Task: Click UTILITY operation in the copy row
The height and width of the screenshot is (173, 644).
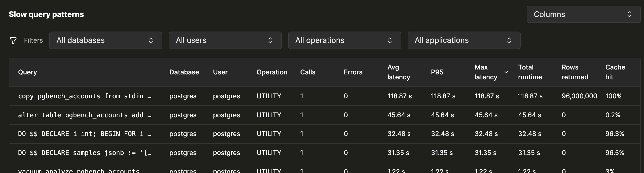Action: 269,96
